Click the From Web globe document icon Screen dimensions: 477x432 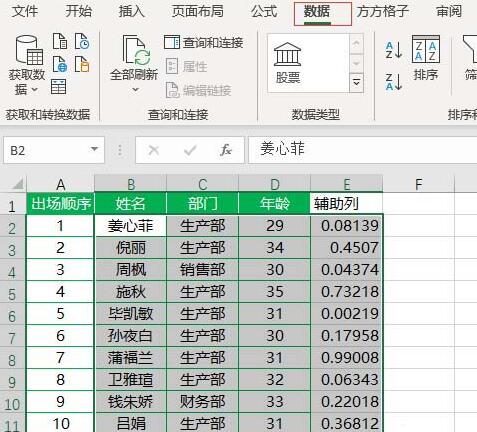click(x=60, y=64)
